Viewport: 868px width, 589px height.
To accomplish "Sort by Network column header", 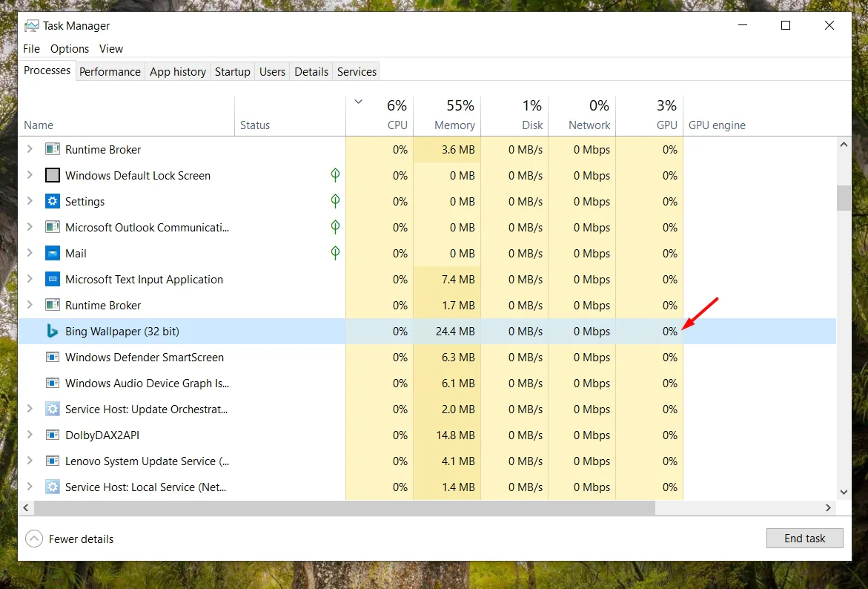I will (583, 116).
